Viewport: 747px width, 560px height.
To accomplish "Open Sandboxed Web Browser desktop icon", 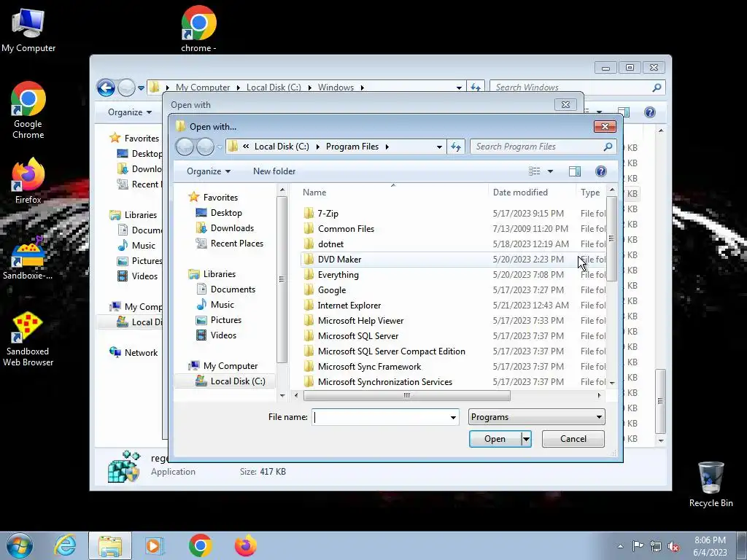I will tap(28, 339).
